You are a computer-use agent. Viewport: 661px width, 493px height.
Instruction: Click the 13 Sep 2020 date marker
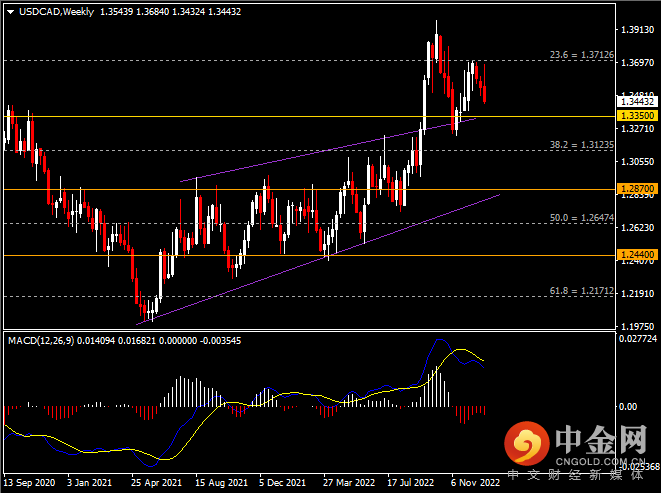(x=30, y=481)
